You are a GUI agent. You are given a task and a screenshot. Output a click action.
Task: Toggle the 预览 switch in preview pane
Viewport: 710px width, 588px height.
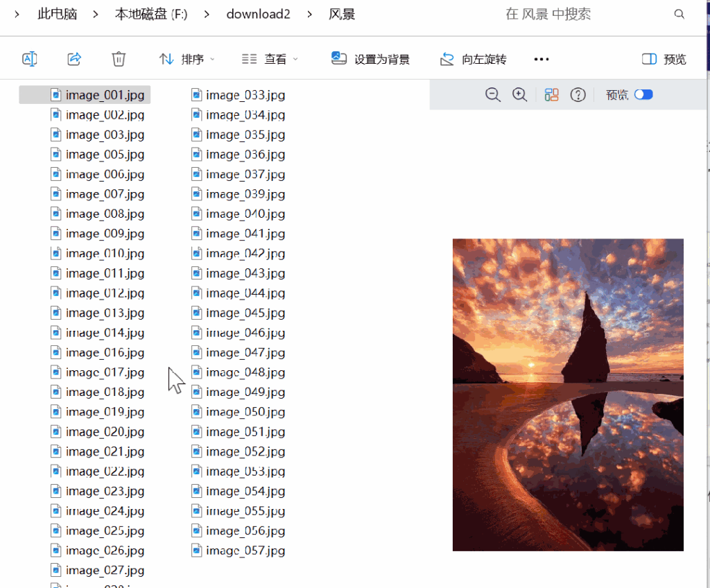[643, 95]
